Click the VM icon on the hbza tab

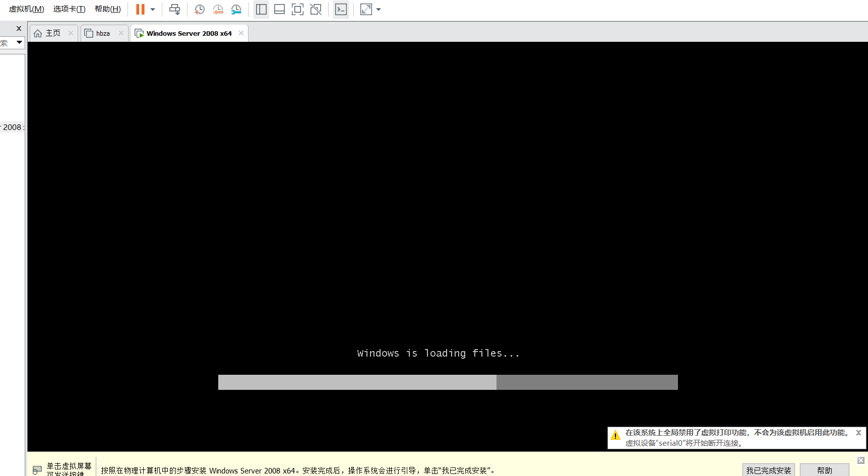tap(89, 33)
